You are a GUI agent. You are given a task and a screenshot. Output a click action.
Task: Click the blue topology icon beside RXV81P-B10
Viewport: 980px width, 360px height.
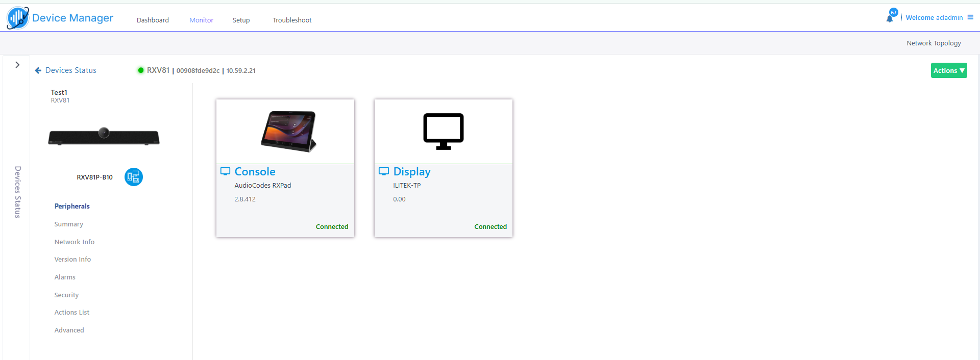click(x=134, y=177)
